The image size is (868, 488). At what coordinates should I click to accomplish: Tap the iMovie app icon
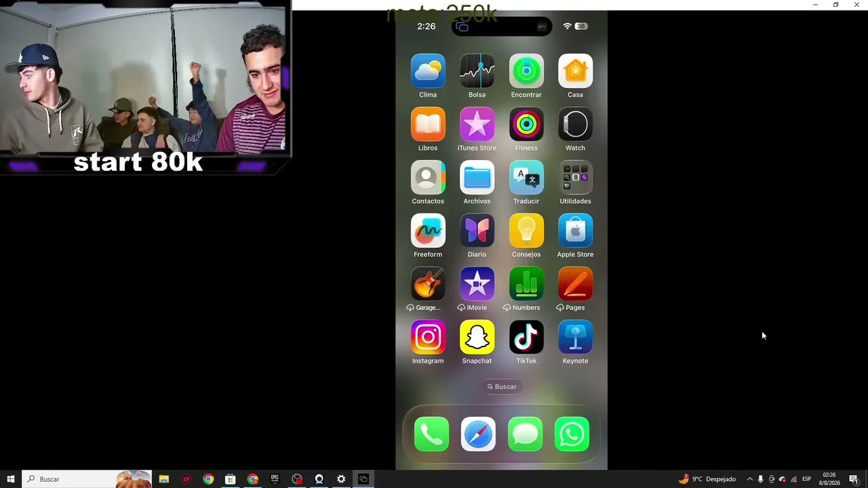tap(477, 284)
